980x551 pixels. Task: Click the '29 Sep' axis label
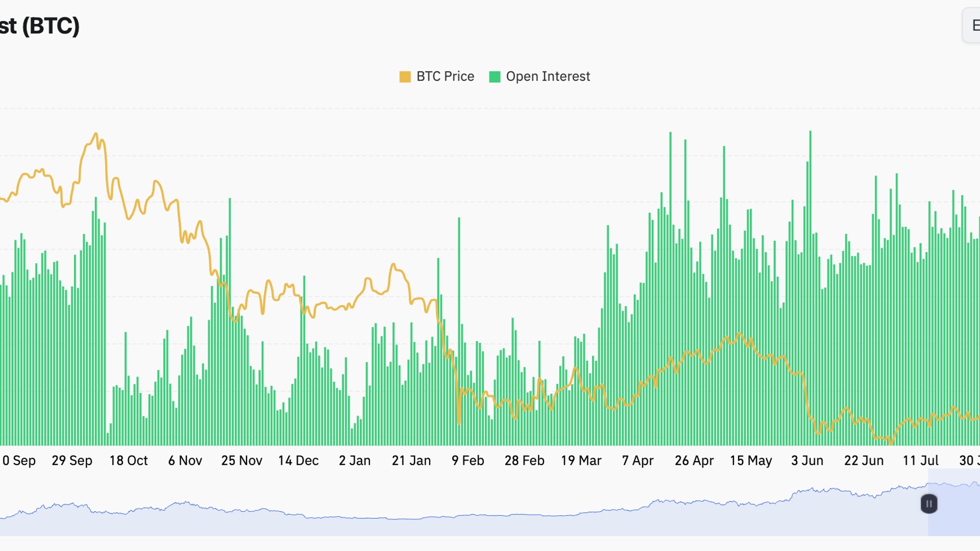tap(72, 461)
